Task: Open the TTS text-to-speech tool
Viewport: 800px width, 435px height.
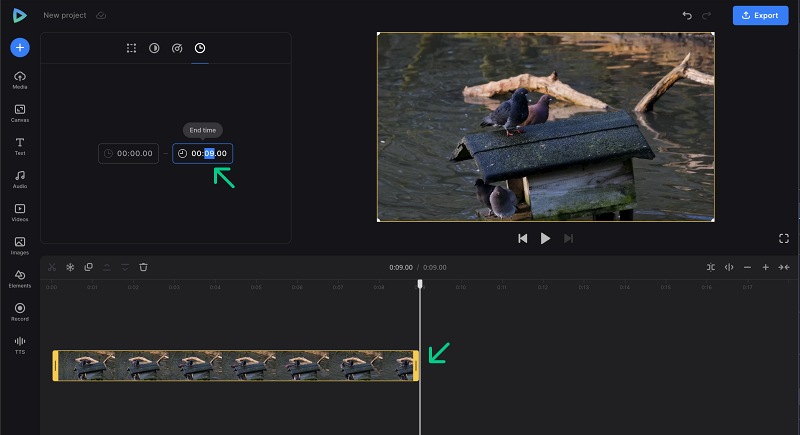Action: 20,345
